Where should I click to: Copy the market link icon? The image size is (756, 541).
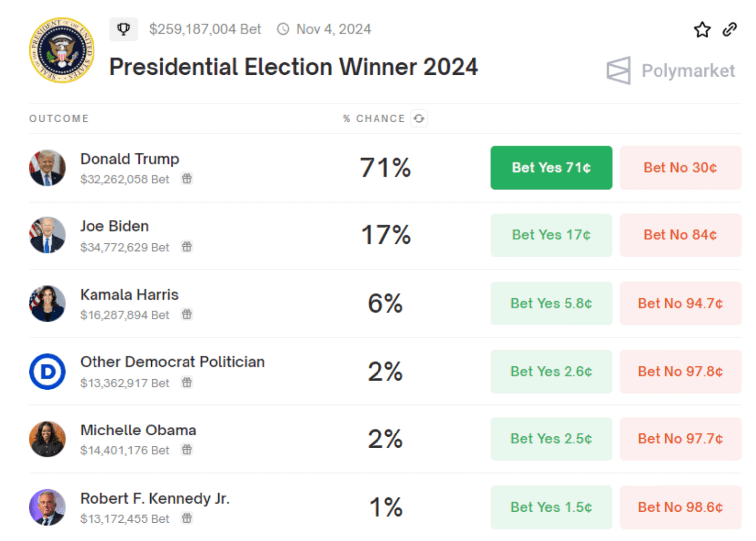[x=730, y=30]
